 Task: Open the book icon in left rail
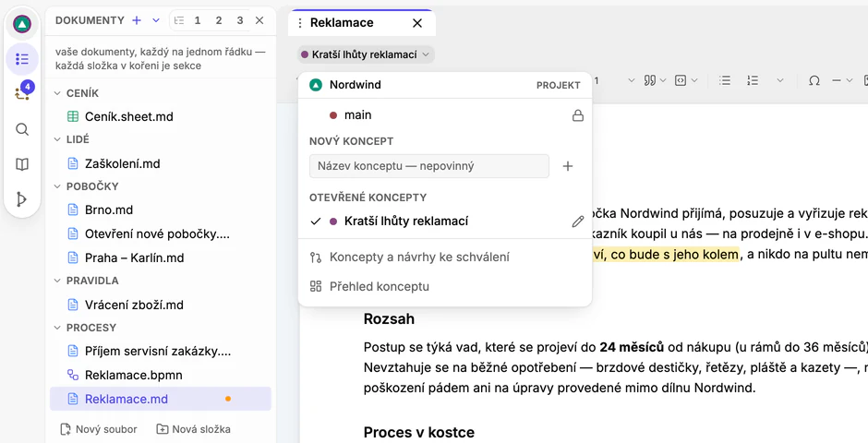pyautogui.click(x=22, y=164)
